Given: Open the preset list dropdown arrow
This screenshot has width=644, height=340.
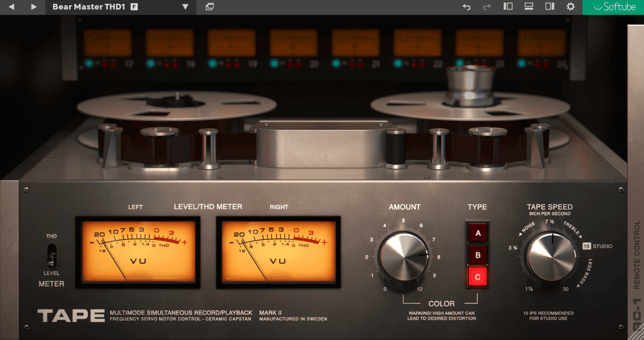Looking at the screenshot, I should pos(185,7).
